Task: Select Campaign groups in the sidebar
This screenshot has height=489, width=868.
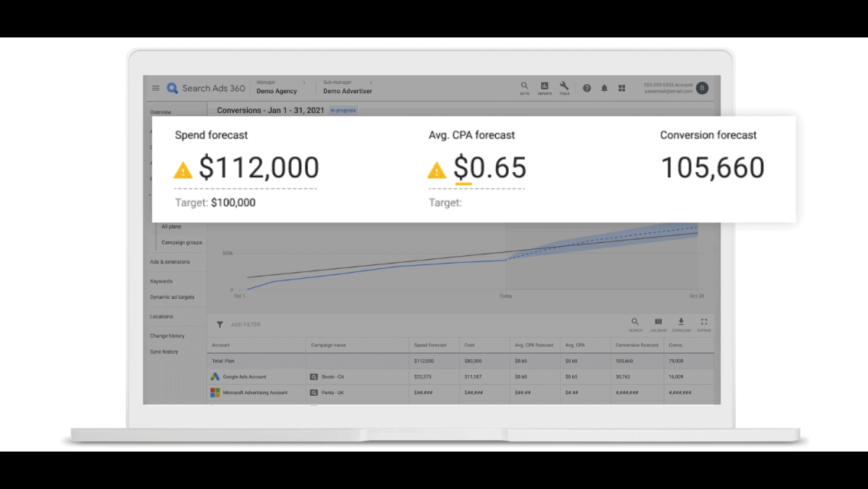Action: click(181, 243)
